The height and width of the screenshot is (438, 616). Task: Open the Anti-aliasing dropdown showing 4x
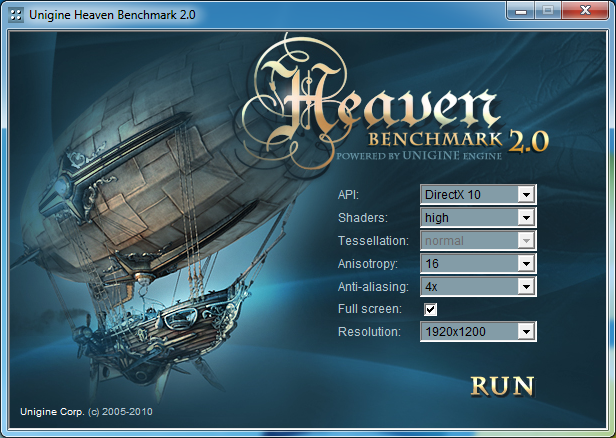coord(478,287)
